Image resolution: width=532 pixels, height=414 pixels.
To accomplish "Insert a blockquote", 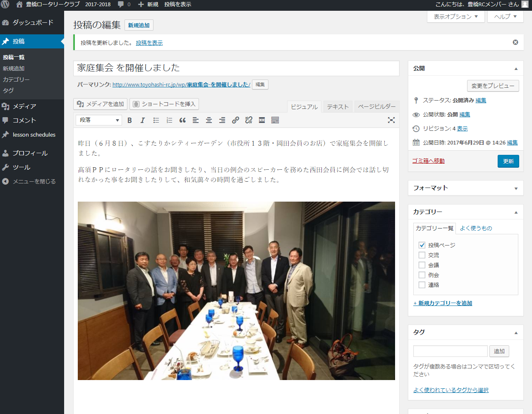I will pyautogui.click(x=182, y=120).
